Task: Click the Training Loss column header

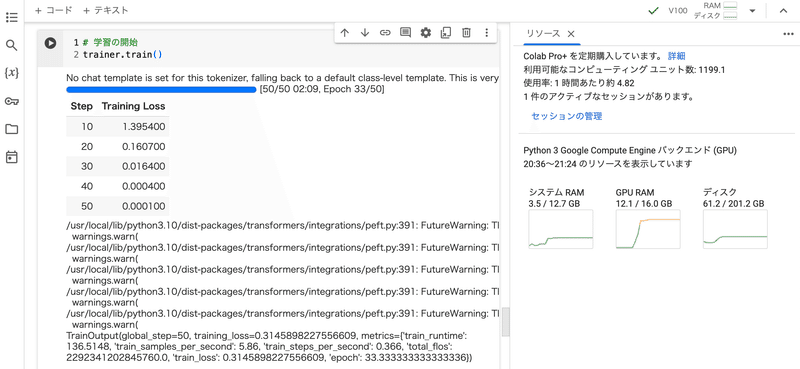Action: tap(134, 106)
